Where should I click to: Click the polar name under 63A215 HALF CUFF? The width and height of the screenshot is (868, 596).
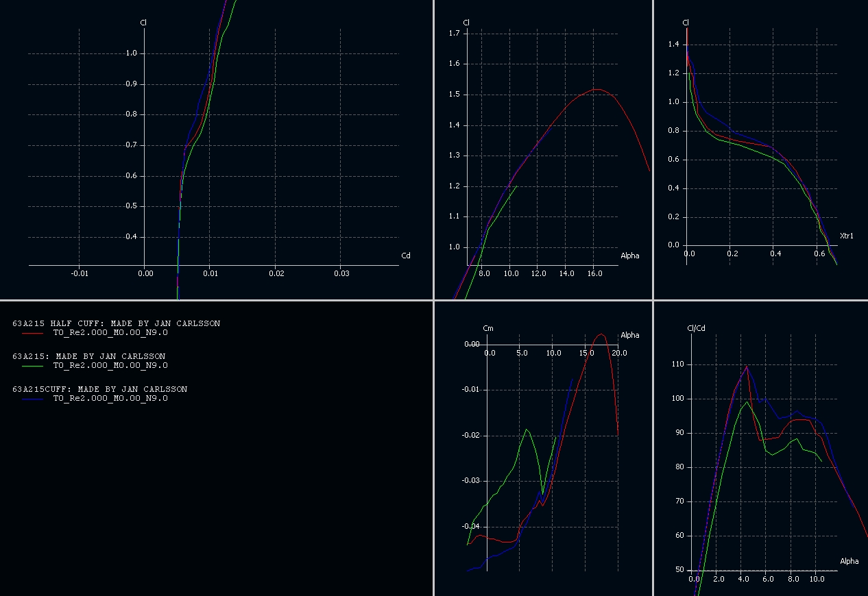pos(110,333)
